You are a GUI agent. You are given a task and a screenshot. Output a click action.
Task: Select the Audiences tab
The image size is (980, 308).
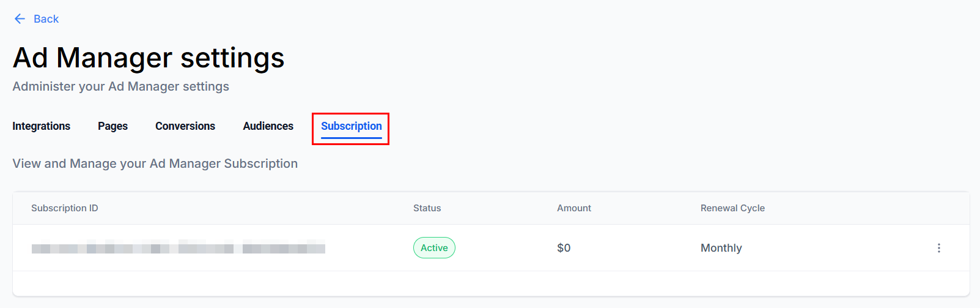pos(268,126)
